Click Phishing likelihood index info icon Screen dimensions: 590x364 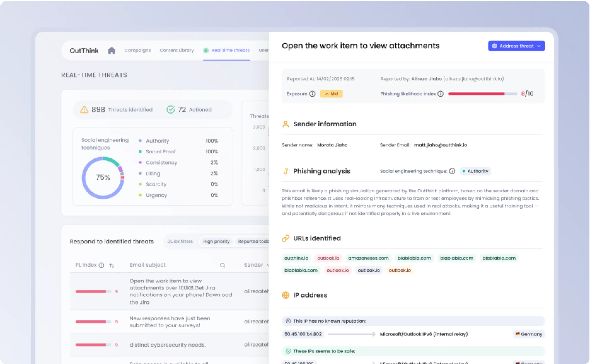440,94
